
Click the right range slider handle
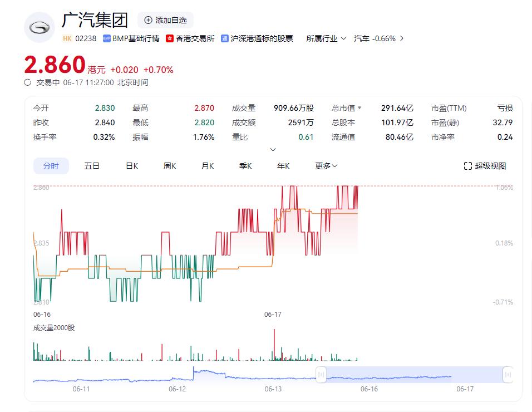click(x=508, y=375)
